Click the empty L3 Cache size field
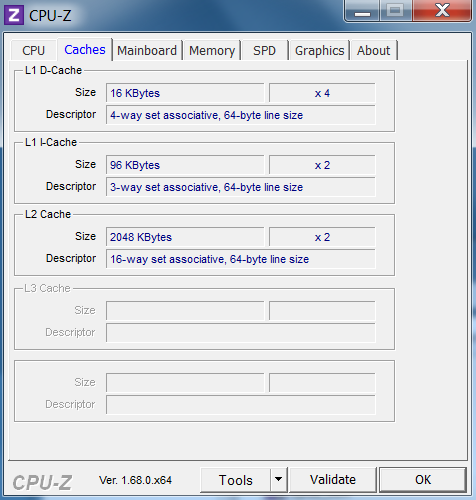The image size is (476, 500). [x=185, y=311]
